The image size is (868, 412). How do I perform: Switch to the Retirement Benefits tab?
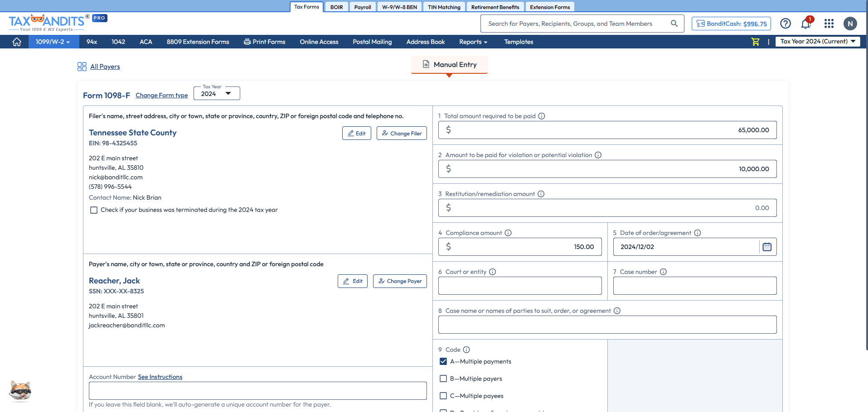coord(495,7)
